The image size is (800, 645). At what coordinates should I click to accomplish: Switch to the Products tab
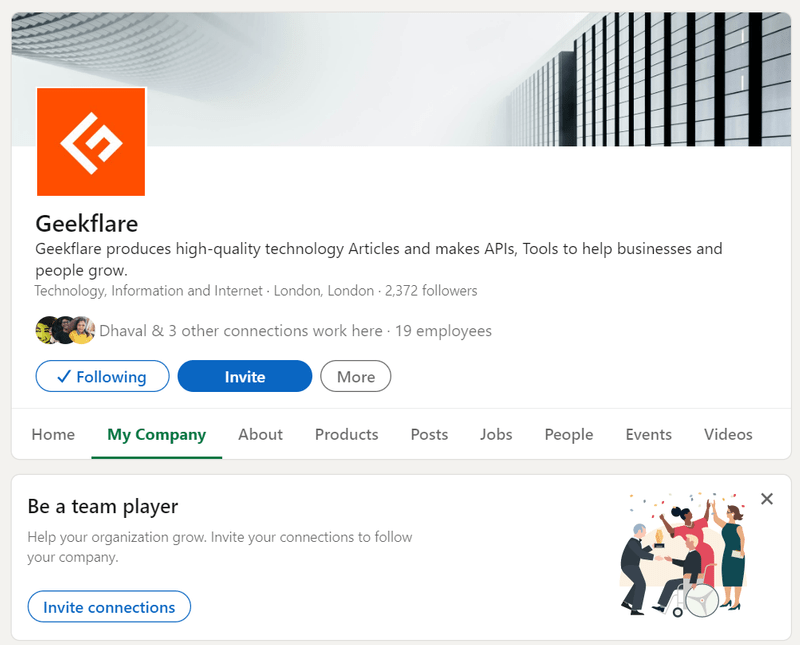tap(346, 434)
